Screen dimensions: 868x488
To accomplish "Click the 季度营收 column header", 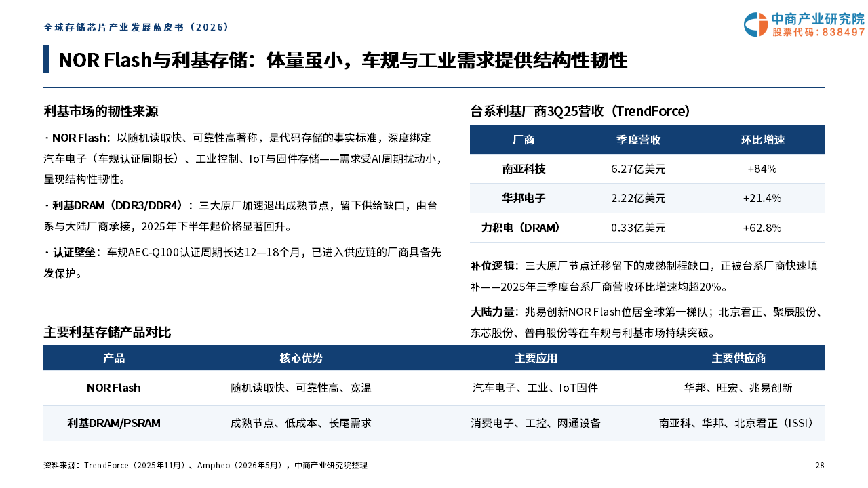I will [x=638, y=140].
